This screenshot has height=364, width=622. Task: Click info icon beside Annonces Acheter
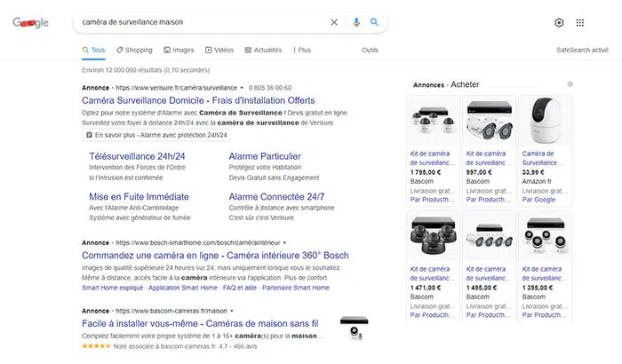click(570, 84)
